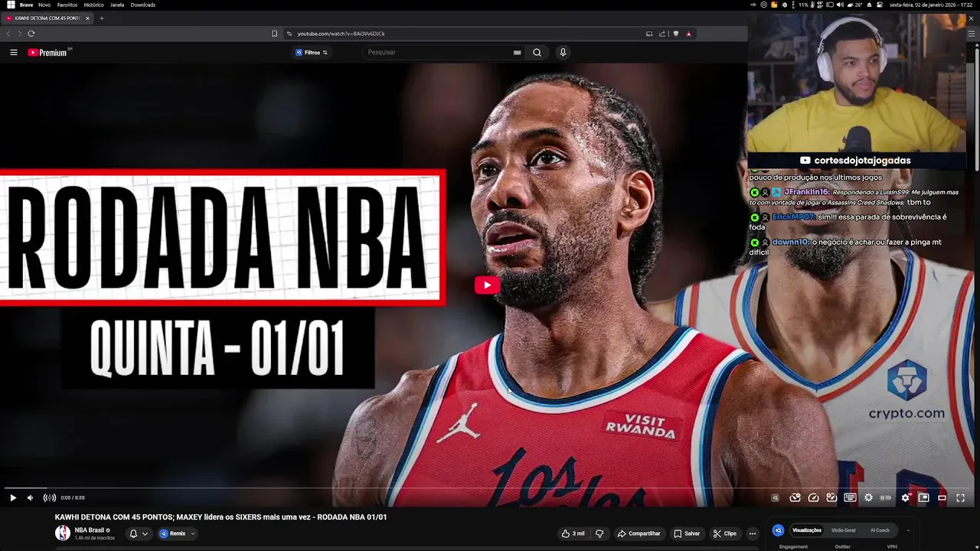Click date and time in top bar
980x551 pixels.
point(931,5)
